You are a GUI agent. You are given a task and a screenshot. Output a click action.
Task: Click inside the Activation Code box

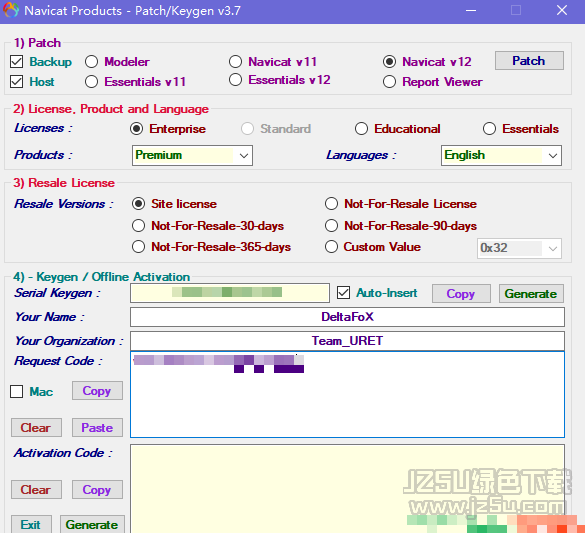pyautogui.click(x=347, y=489)
